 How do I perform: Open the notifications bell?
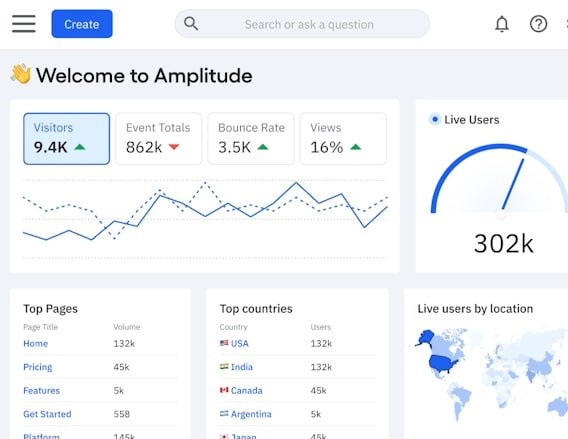(x=502, y=24)
